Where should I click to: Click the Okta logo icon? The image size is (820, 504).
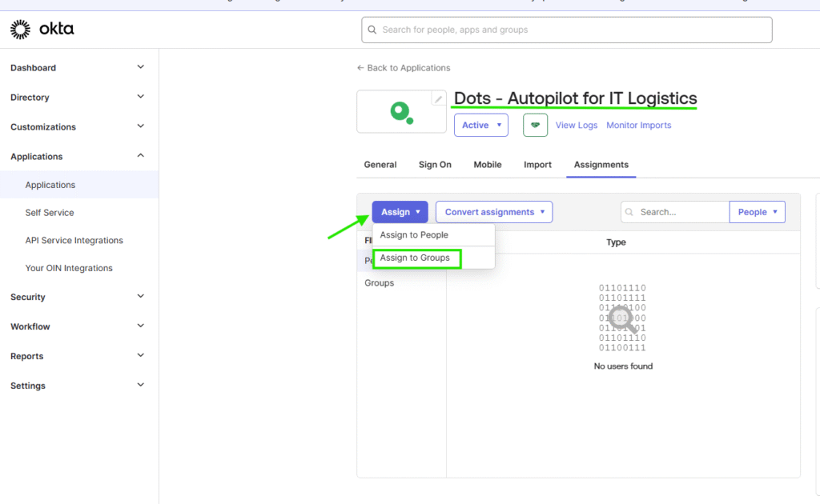[x=20, y=30]
